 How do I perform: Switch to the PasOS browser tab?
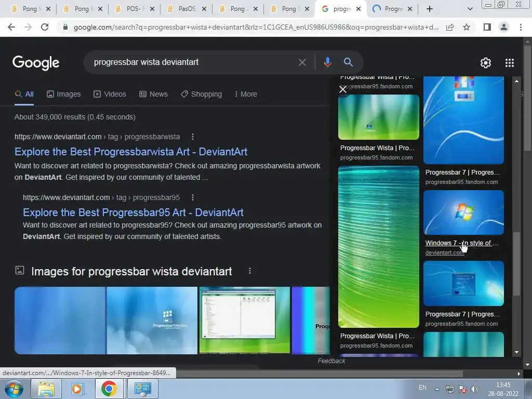tap(187, 9)
